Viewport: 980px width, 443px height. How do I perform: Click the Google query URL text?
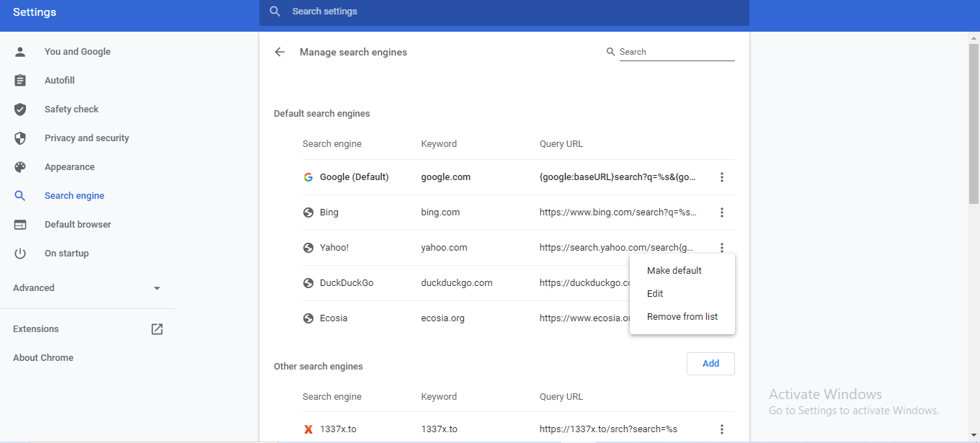(618, 177)
